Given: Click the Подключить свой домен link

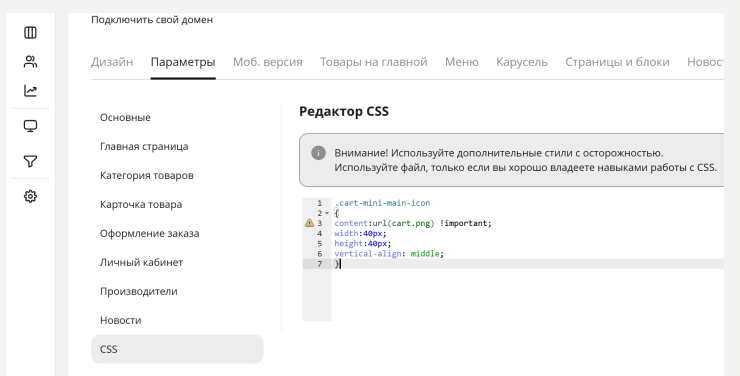Looking at the screenshot, I should click(152, 20).
